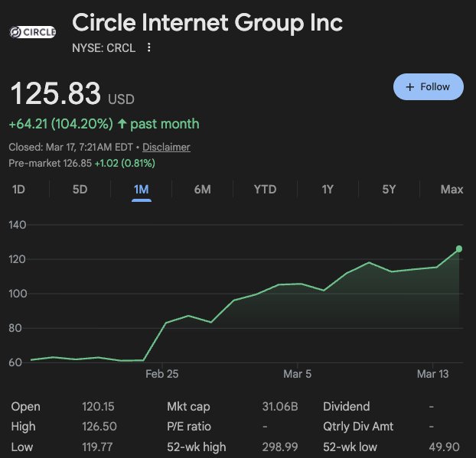Viewport: 476px width, 458px height.
Task: Select the 1D time range tab
Action: [18, 190]
